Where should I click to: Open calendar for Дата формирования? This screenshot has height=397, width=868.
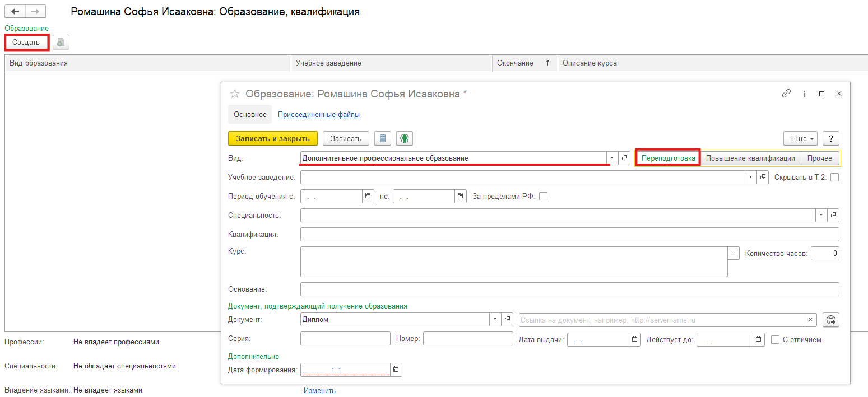(396, 370)
